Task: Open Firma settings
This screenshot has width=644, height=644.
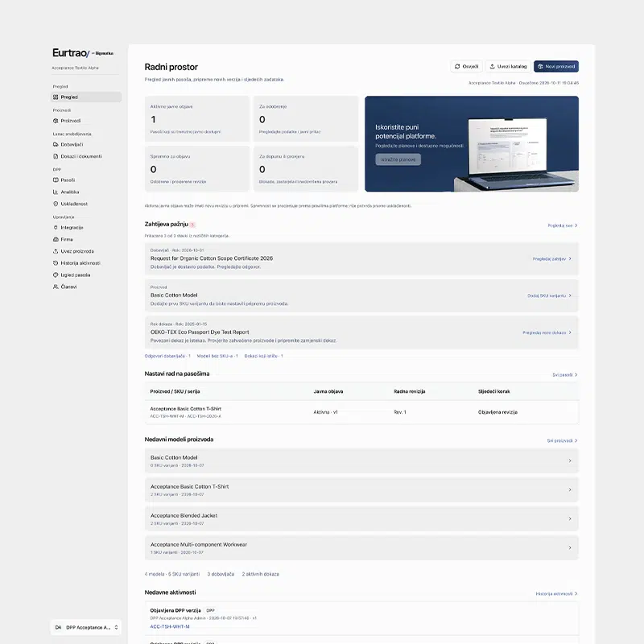Action: coord(86,239)
